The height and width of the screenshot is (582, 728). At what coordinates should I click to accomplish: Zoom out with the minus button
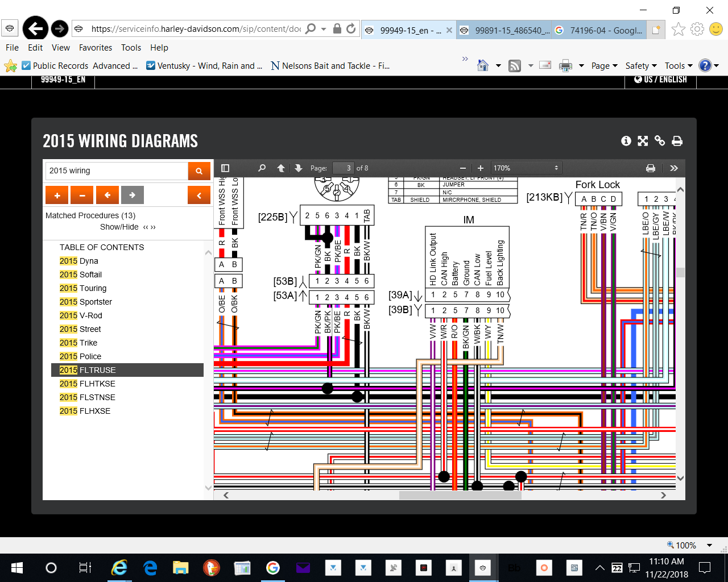(463, 168)
